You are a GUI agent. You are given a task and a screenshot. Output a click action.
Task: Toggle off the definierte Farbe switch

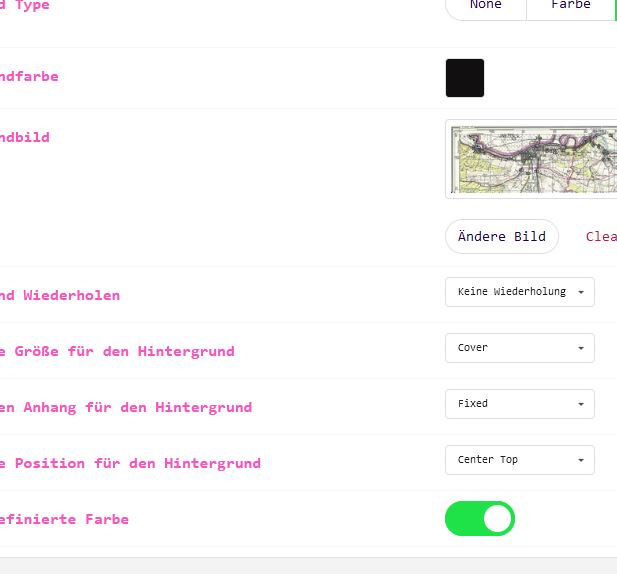[x=480, y=518]
